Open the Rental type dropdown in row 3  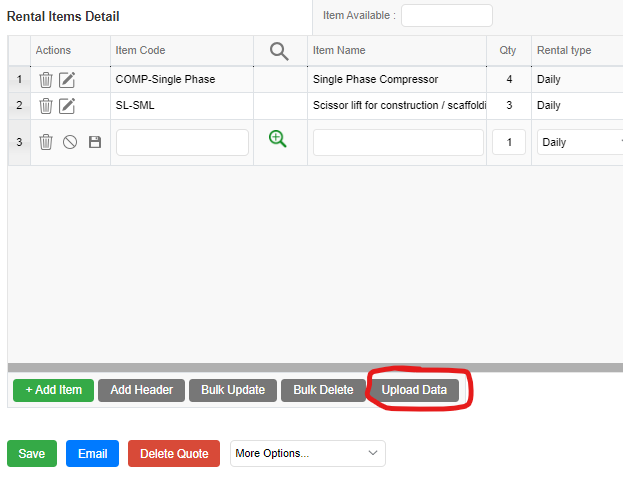(580, 142)
